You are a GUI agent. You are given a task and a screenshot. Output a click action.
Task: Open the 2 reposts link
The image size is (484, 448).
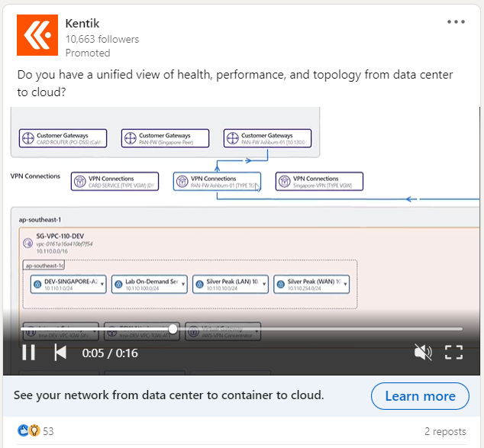445,431
